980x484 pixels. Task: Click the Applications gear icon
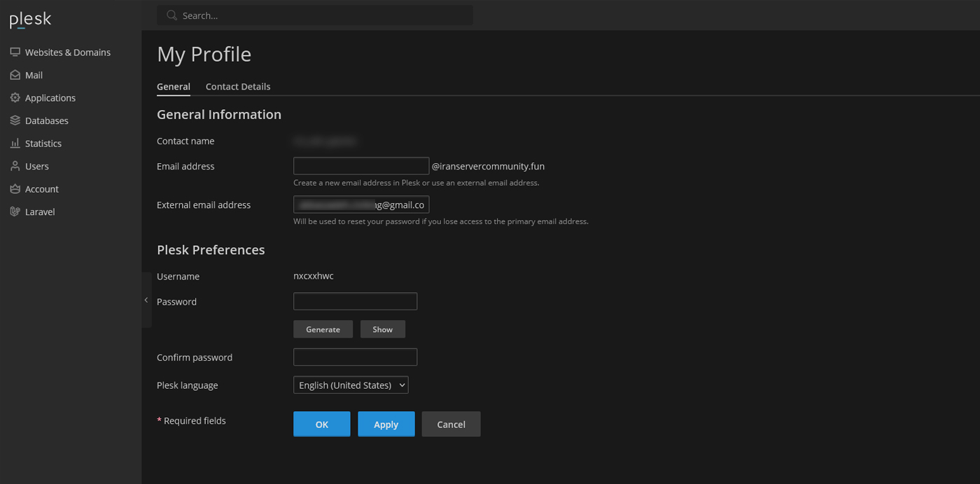(15, 98)
